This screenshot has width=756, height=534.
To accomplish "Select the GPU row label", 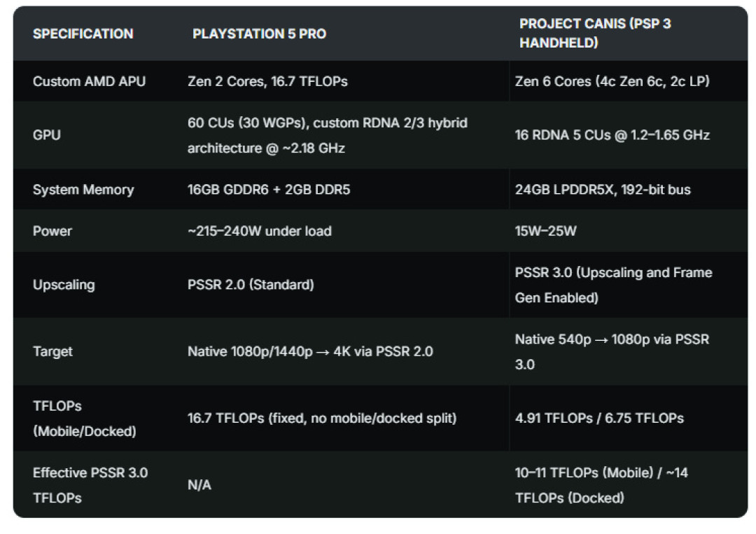I will (47, 135).
